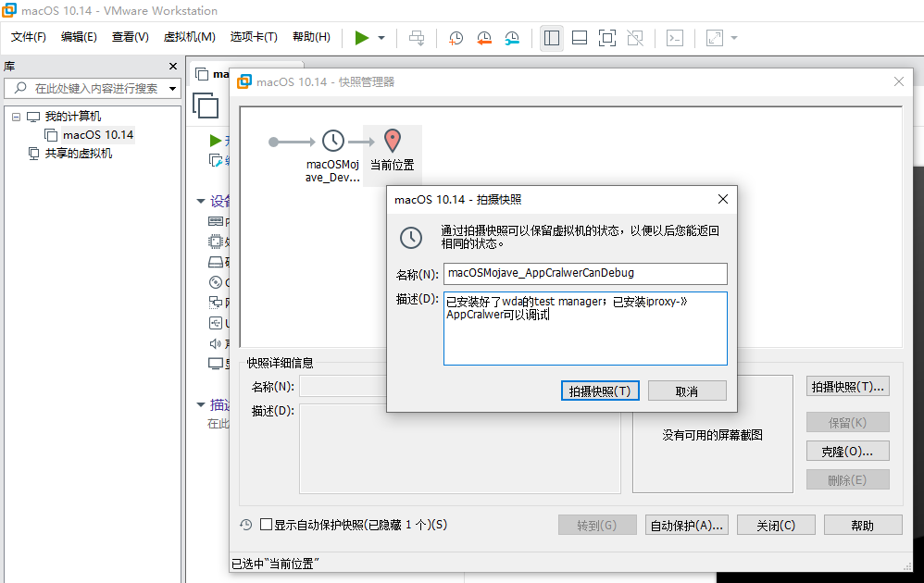This screenshot has width=924, height=583.
Task: Click the large VM icon in tab pane
Action: click(x=206, y=106)
